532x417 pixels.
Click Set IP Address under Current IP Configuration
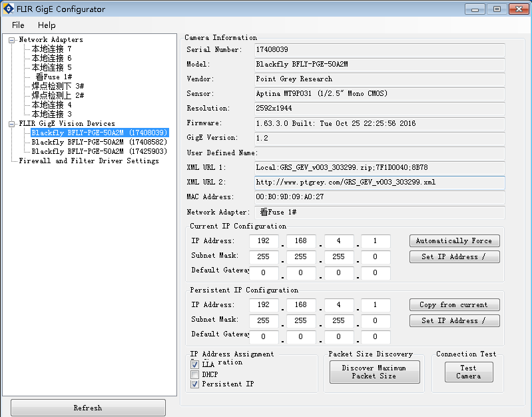454,256
